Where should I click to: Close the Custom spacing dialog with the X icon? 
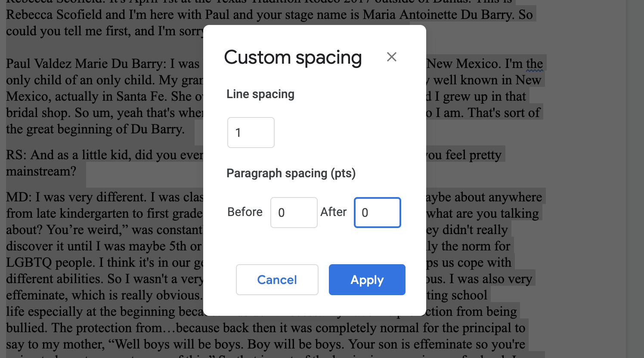click(x=391, y=56)
